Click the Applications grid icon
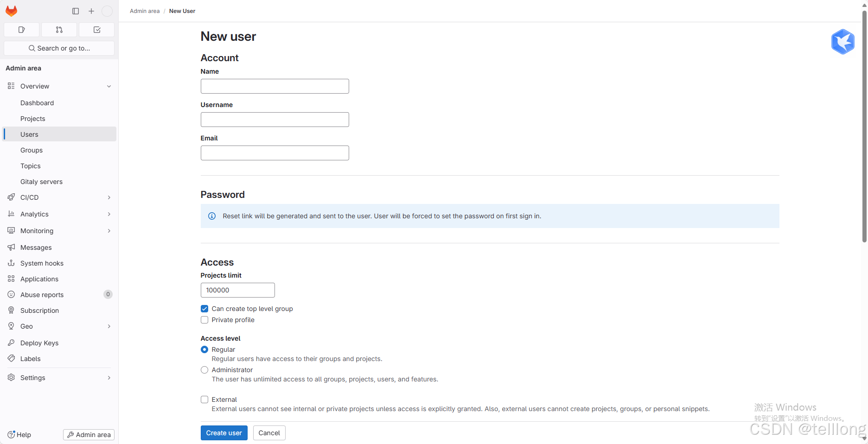 point(11,279)
